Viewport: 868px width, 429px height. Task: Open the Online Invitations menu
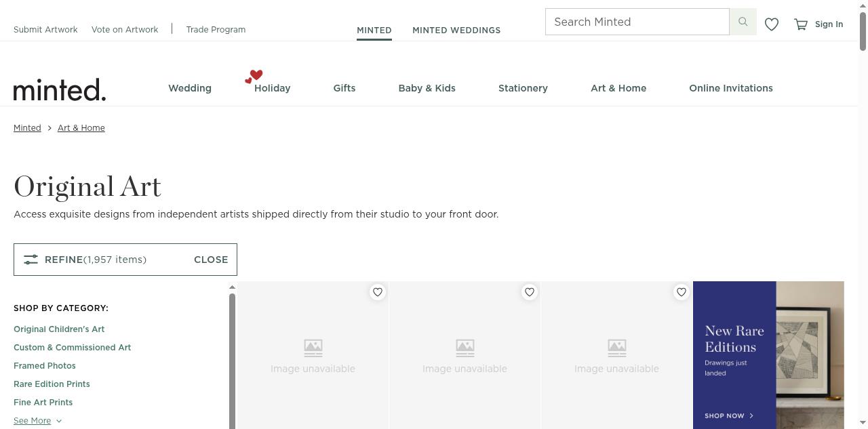pos(731,88)
